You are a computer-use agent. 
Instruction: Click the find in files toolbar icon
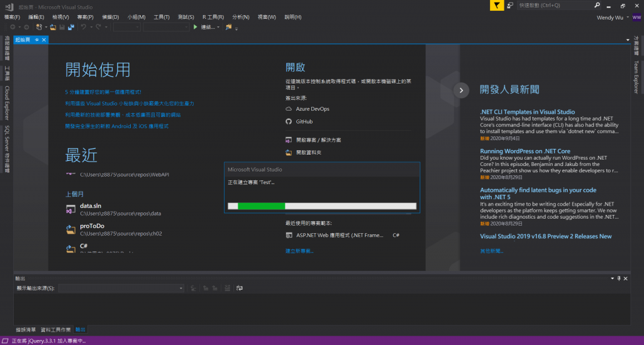click(x=228, y=27)
